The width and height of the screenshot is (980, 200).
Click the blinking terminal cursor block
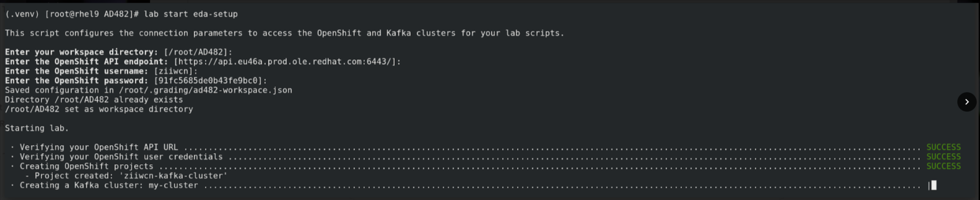pyautogui.click(x=934, y=185)
